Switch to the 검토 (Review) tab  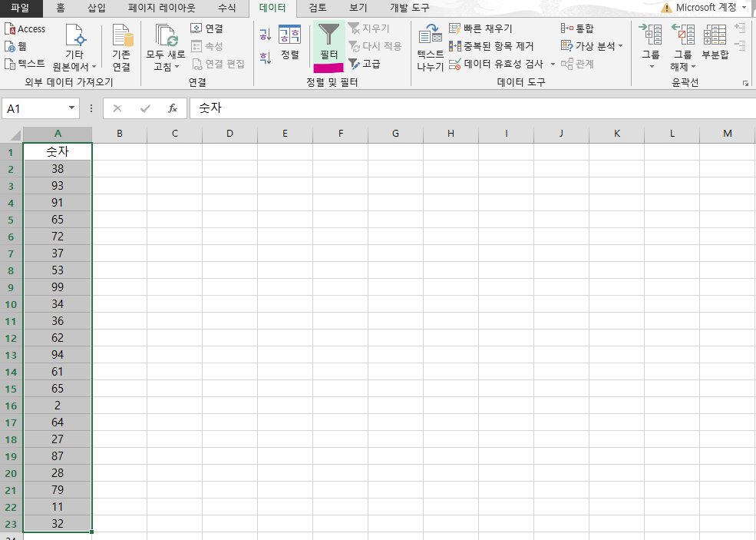click(317, 8)
